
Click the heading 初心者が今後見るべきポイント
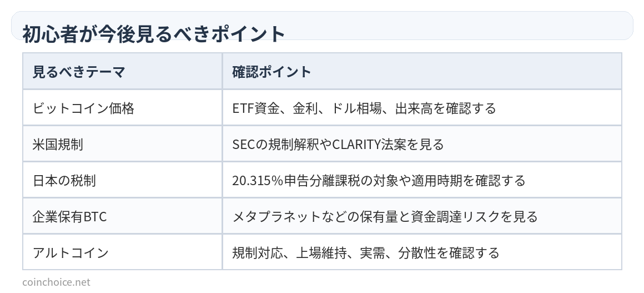153,34
